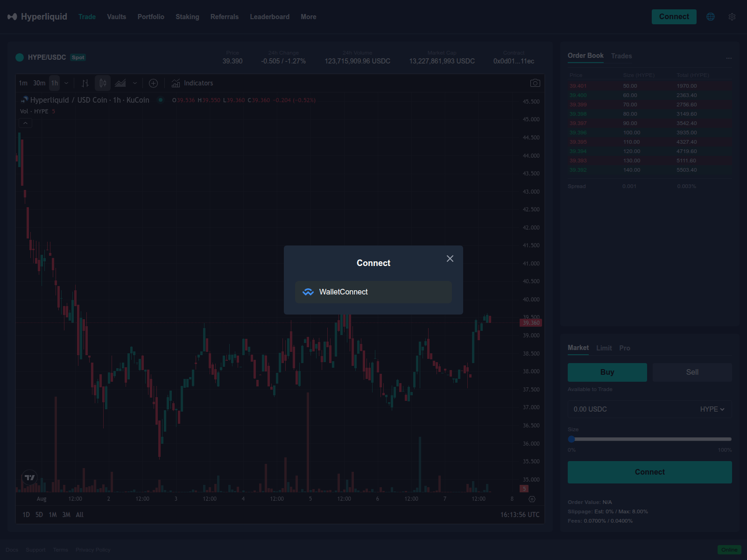Viewport: 747px width, 560px height.
Task: Click 16:13:56 UTC timezone label
Action: pos(520,515)
